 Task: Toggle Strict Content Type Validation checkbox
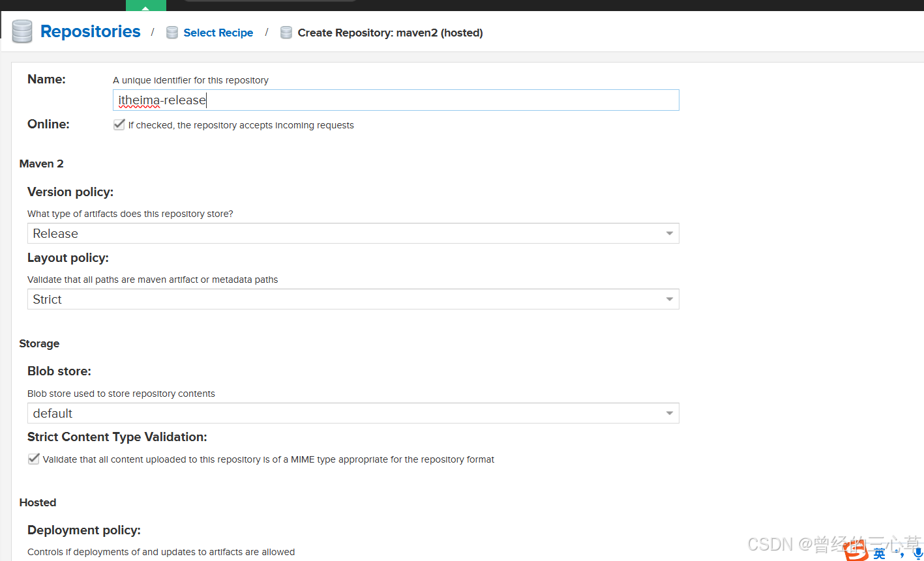coord(34,459)
